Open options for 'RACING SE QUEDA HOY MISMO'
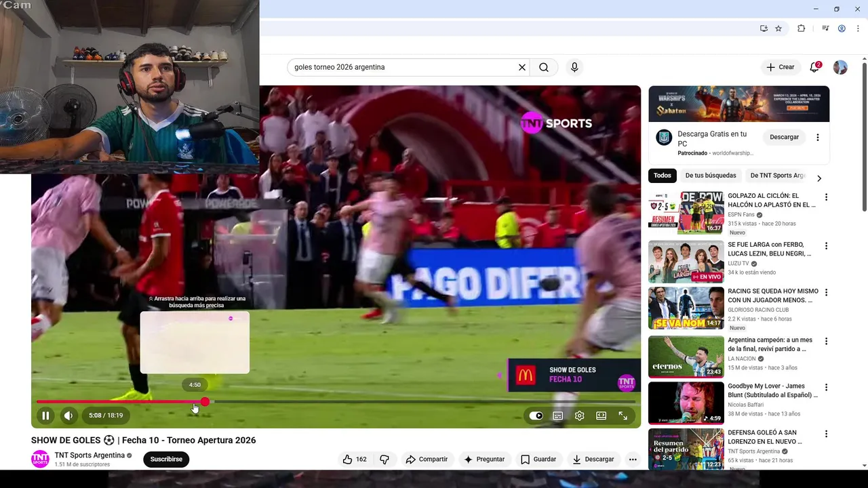Image resolution: width=868 pixels, height=488 pixels. [826, 293]
